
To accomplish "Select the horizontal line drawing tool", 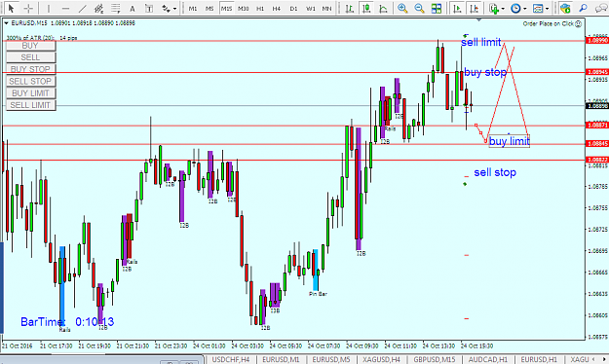I will point(65,8).
